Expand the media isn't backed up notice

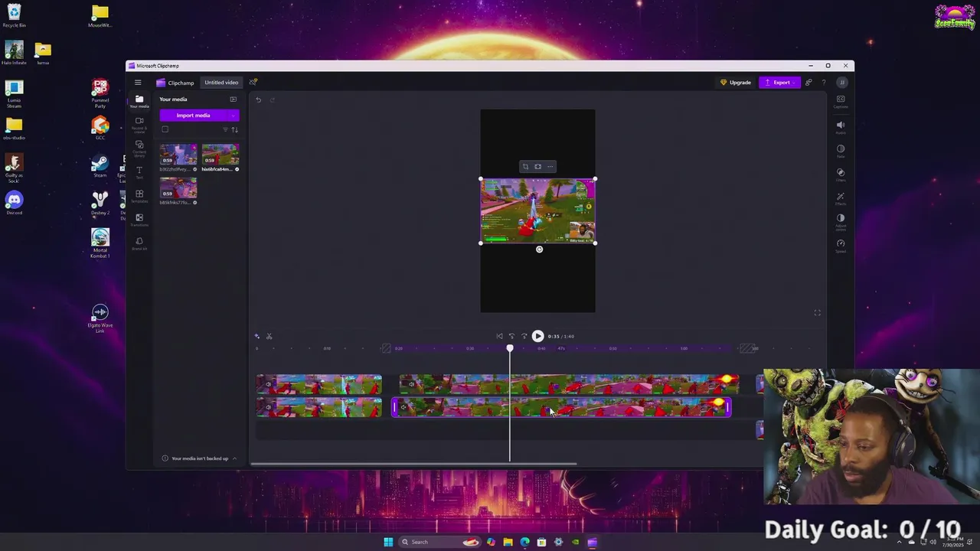point(234,458)
